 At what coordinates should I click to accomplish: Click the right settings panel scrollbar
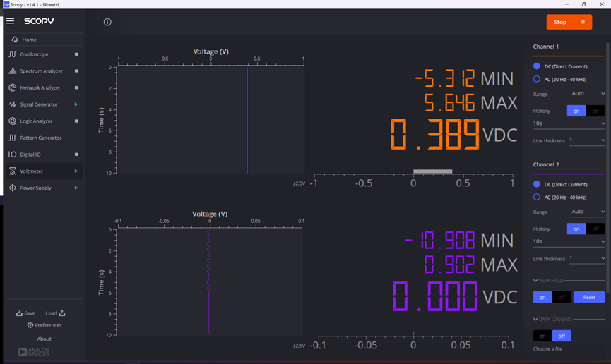tap(607, 167)
